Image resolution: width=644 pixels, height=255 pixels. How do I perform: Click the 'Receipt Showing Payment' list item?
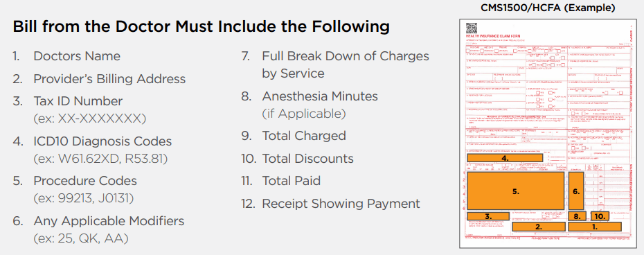(x=341, y=204)
